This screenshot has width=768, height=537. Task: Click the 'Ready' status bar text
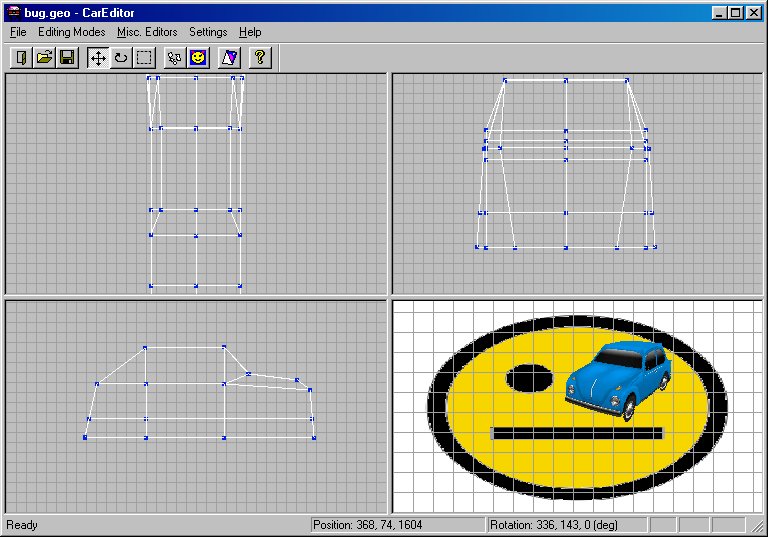(x=22, y=525)
